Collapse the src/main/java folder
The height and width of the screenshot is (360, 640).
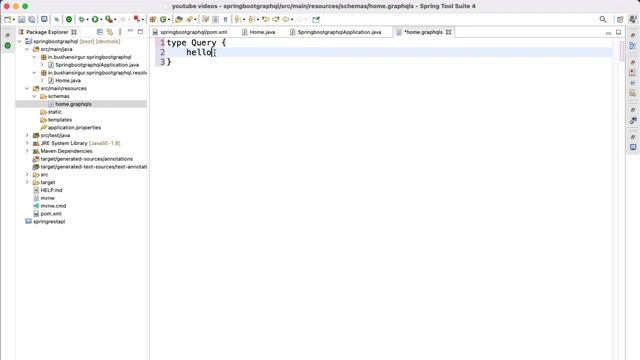27,49
